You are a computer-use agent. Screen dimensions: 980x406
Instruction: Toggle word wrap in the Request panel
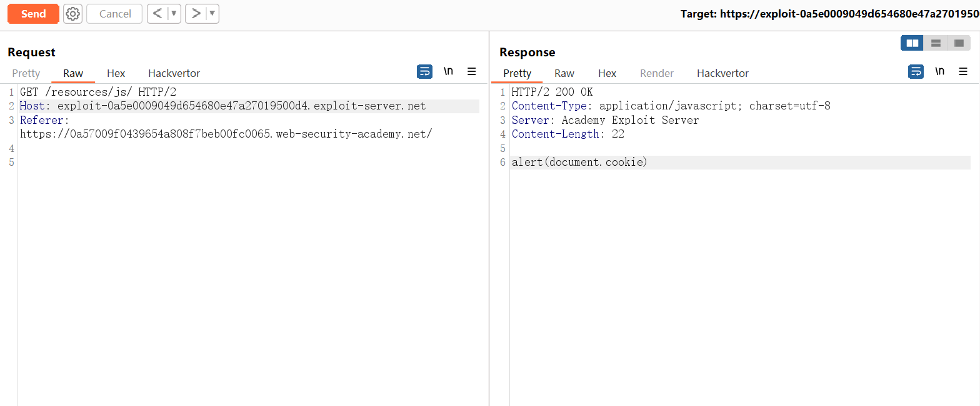pyautogui.click(x=424, y=71)
